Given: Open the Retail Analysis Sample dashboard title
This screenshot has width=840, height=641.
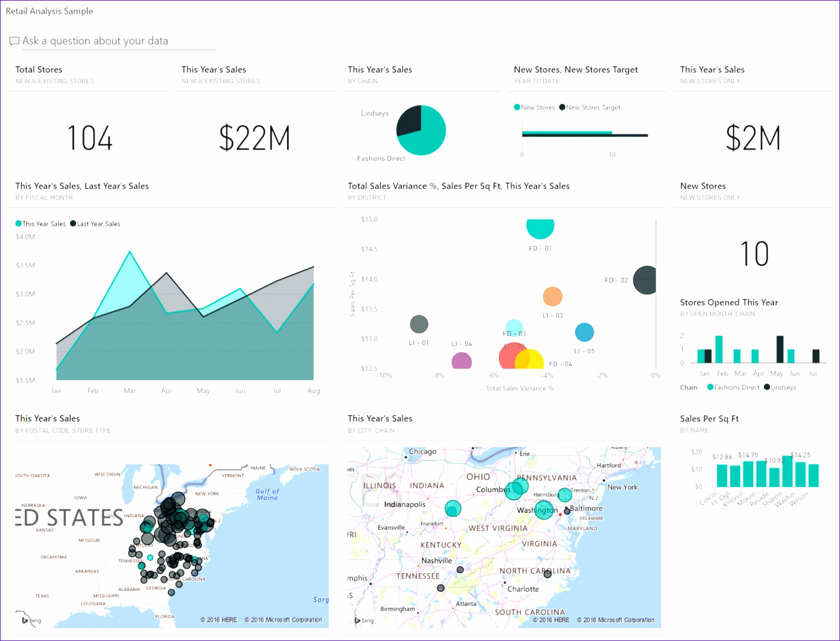Looking at the screenshot, I should [50, 11].
